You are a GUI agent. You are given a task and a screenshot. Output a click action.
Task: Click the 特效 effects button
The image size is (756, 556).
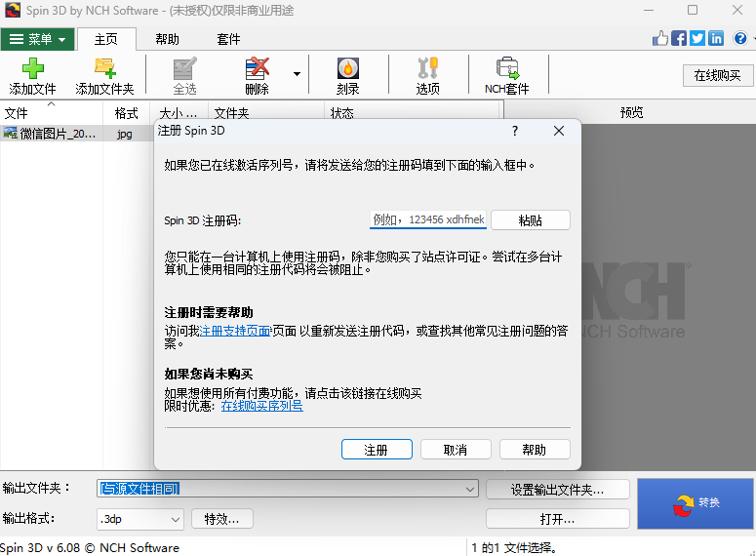(x=222, y=519)
